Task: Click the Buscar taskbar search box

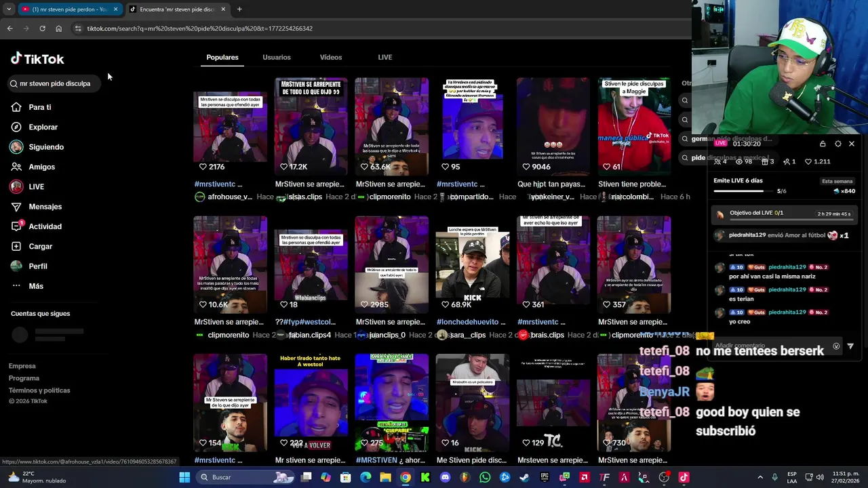Action: (246, 477)
